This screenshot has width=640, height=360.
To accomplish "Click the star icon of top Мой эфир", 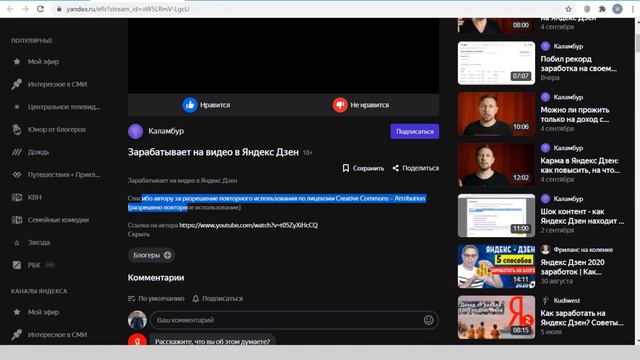I will 17,62.
